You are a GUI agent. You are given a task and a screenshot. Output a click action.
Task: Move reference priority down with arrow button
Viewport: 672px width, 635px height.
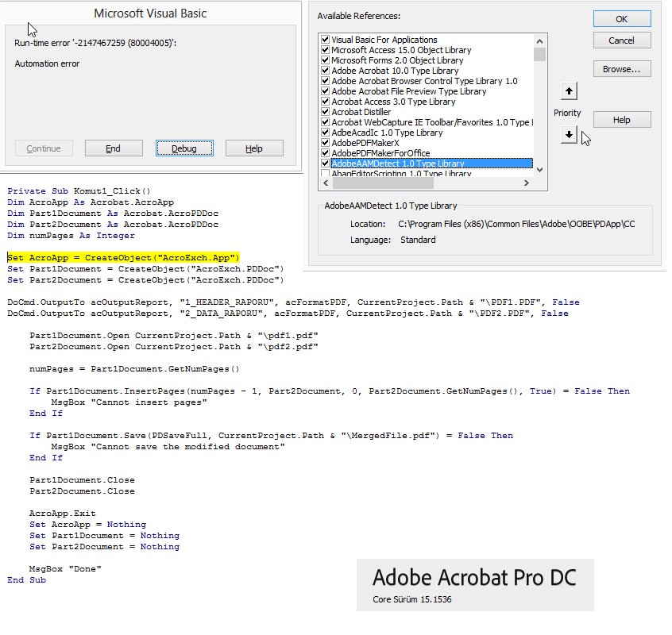point(569,135)
